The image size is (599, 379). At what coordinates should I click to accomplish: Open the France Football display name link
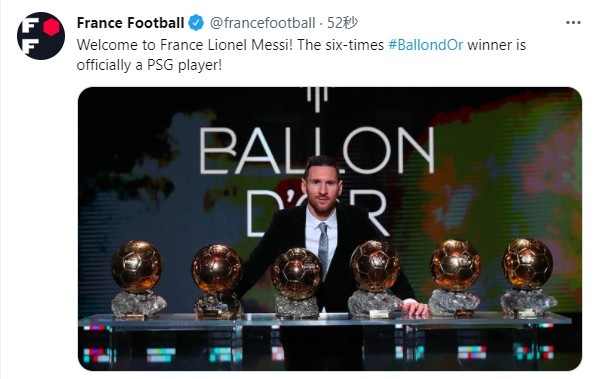coord(131,23)
